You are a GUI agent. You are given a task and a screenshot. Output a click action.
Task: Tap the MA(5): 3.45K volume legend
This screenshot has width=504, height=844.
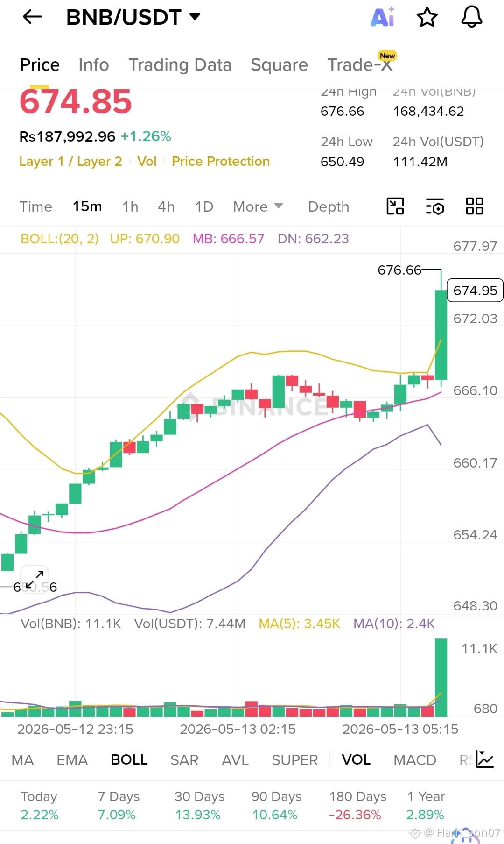point(299,624)
